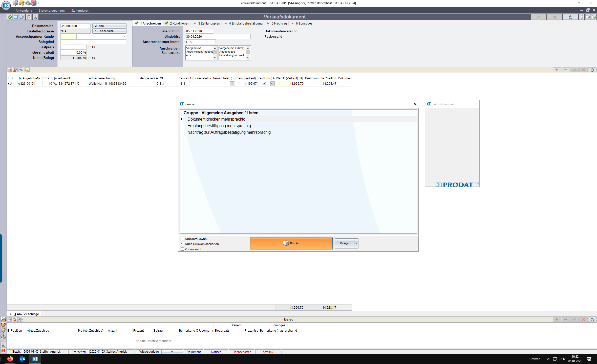Switch to the 2 Konditionen tab
Image resolution: width=597 pixels, height=364 pixels.
tap(179, 24)
